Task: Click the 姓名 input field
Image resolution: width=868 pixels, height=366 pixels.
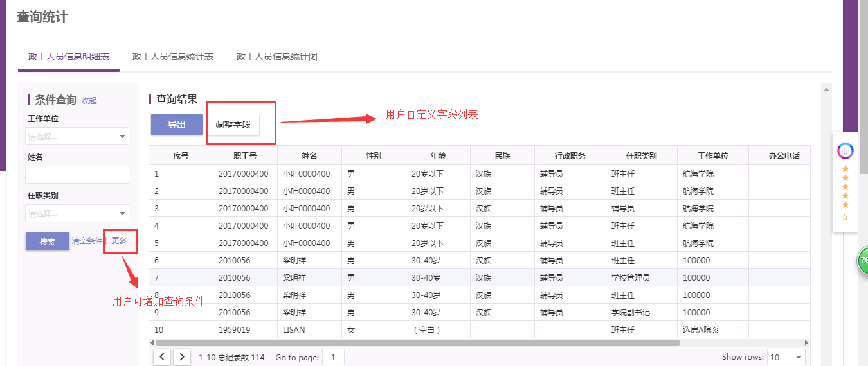Action: 77,175
